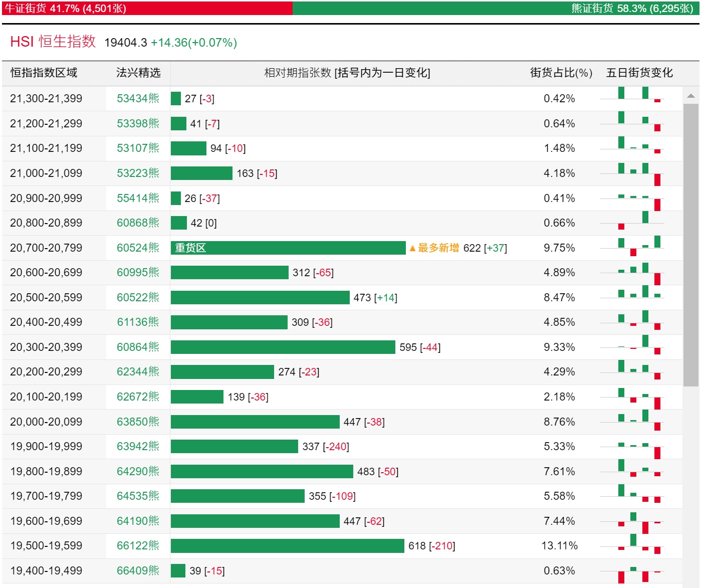Click the green bar showing 595 [-44]
The width and height of the screenshot is (702, 588).
point(283,347)
